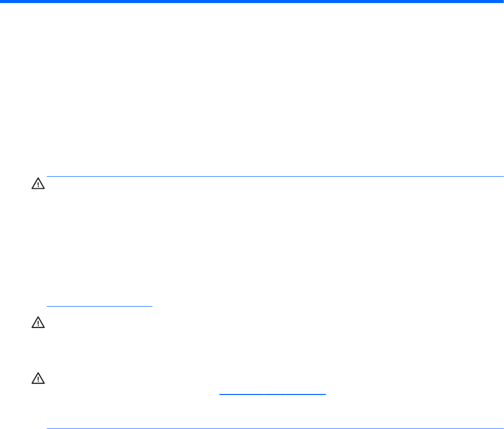The image size is (504, 429).
Task: Click the right end of the gray warning rule
Action: pyautogui.click(x=499, y=177)
